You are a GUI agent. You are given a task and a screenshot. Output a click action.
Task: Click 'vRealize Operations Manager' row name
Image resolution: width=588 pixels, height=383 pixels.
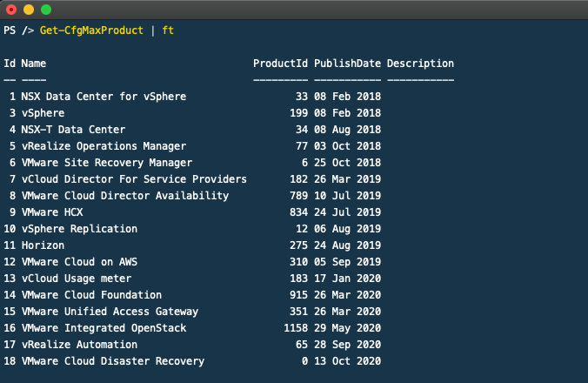point(104,146)
